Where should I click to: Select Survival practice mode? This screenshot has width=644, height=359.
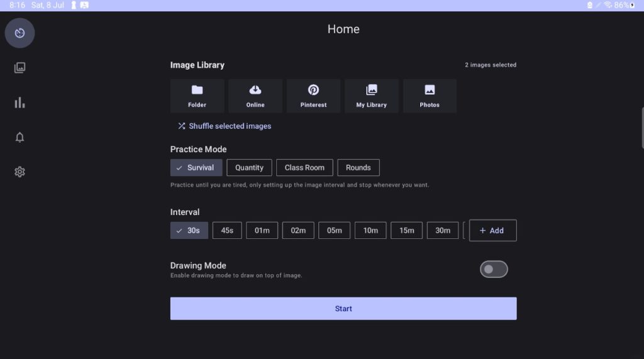point(196,168)
